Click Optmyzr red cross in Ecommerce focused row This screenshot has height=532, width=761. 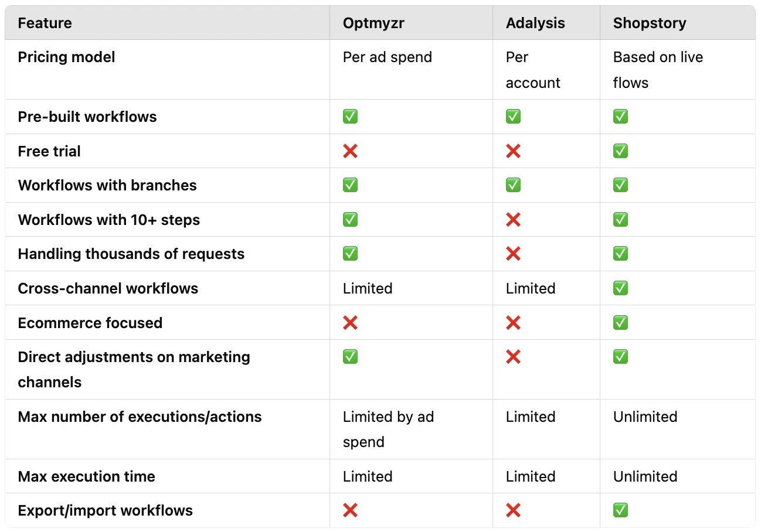point(350,323)
